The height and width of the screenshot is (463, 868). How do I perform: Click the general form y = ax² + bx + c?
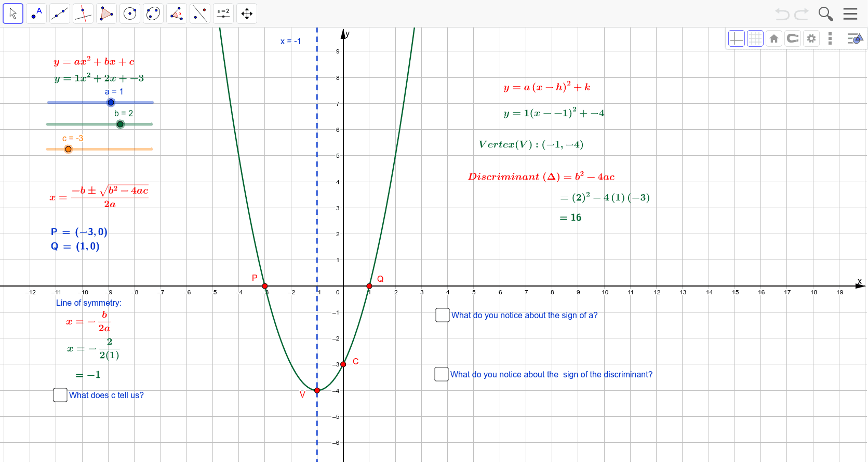(x=94, y=61)
